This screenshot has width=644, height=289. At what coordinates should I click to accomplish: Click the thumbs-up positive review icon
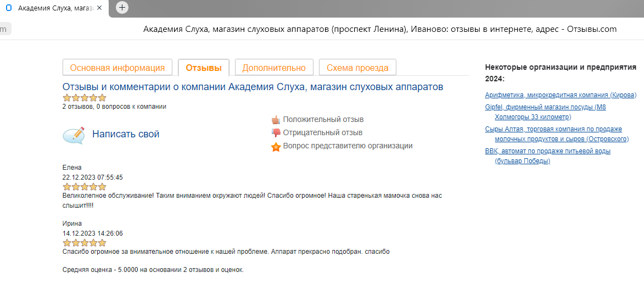click(276, 120)
